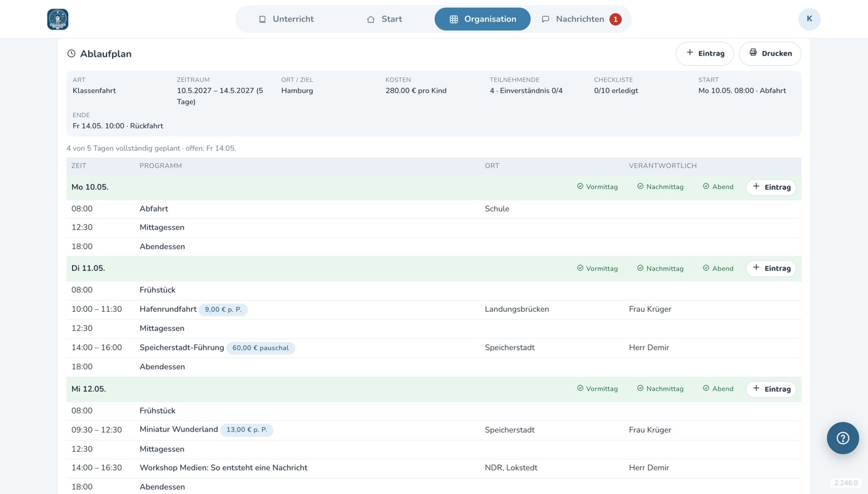Select the Organisation tab
The height and width of the screenshot is (494, 868).
pyautogui.click(x=482, y=19)
